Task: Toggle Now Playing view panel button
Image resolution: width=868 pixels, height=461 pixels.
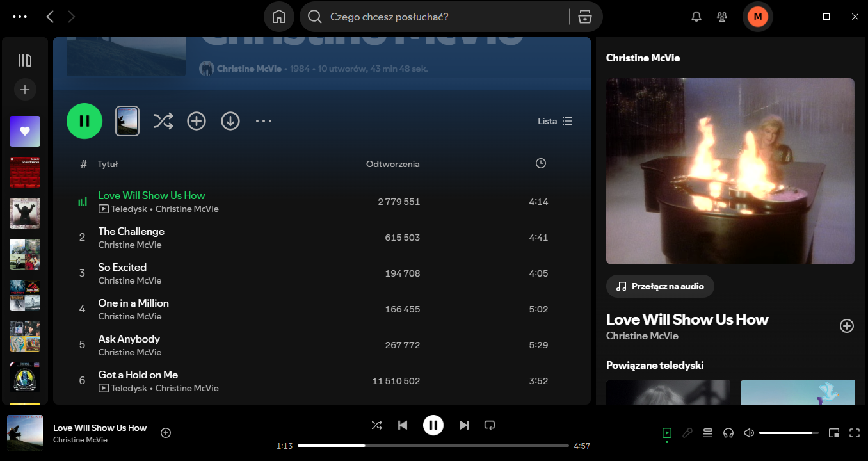Action: pos(667,433)
